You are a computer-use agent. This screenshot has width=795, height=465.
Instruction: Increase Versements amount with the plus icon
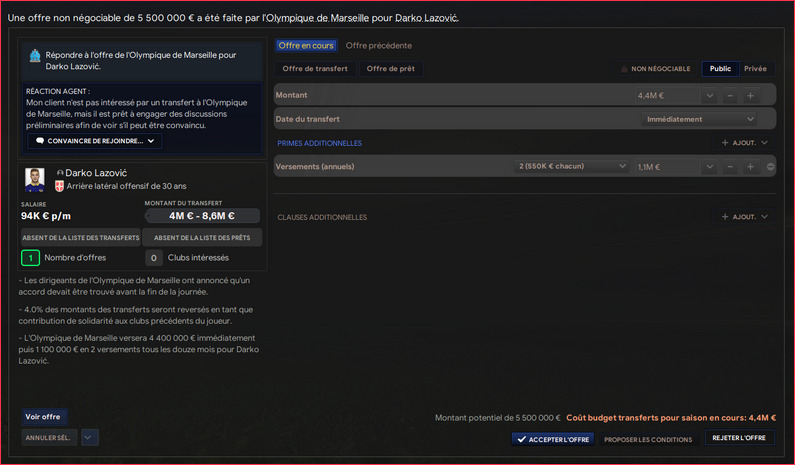pyautogui.click(x=750, y=166)
